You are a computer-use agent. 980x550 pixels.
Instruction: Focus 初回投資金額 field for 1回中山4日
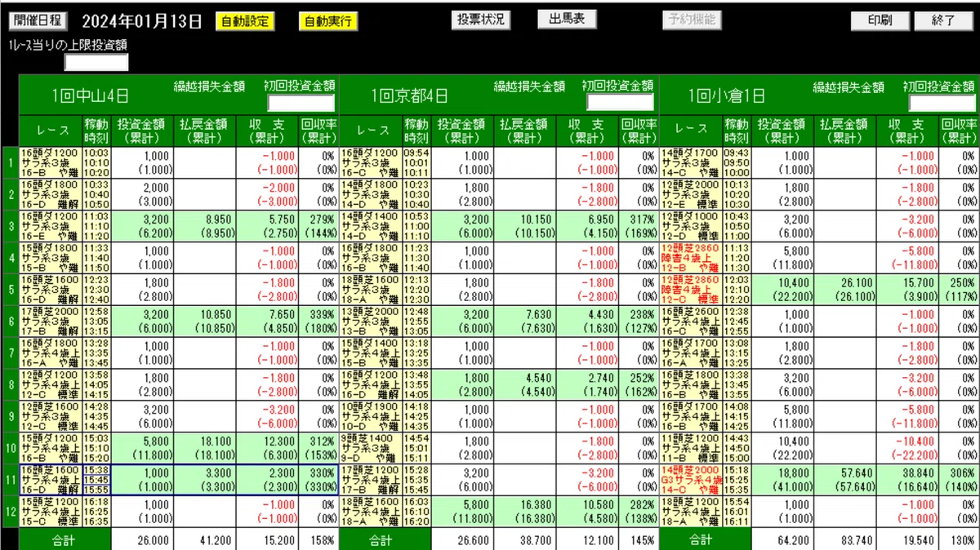[301, 103]
